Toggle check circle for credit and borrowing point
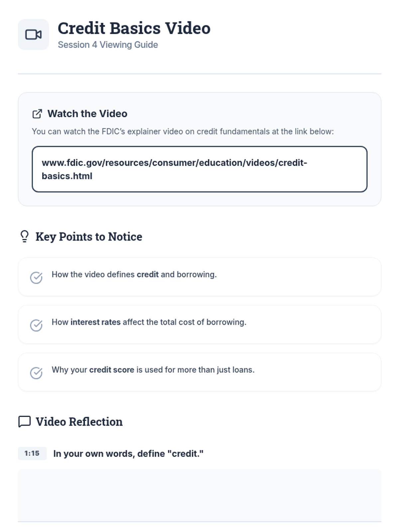The height and width of the screenshot is (532, 399). [x=36, y=277]
